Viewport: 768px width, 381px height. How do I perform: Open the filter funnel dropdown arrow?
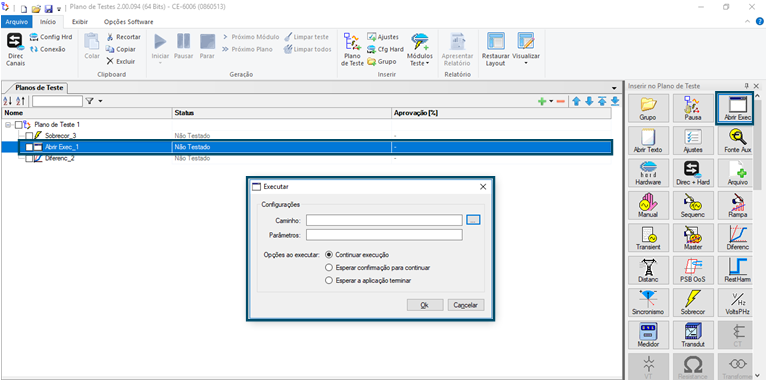100,101
